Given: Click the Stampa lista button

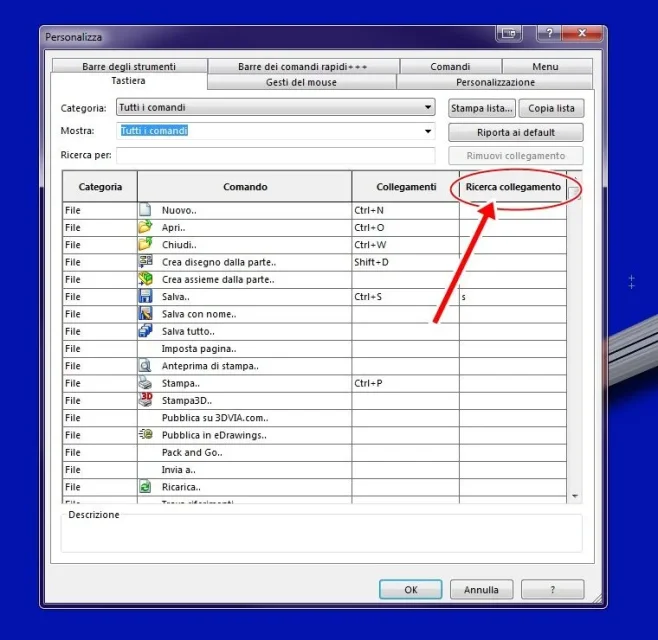Looking at the screenshot, I should tap(481, 108).
